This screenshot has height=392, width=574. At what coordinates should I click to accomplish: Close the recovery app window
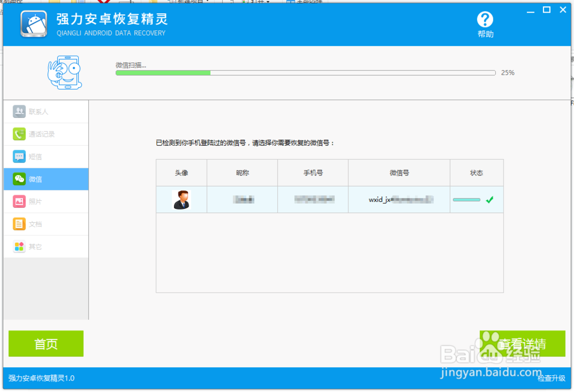(563, 10)
